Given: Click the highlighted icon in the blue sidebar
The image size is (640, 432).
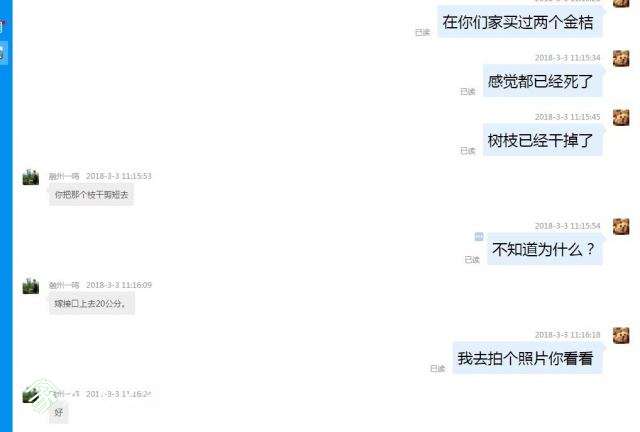Looking at the screenshot, I should [3, 53].
